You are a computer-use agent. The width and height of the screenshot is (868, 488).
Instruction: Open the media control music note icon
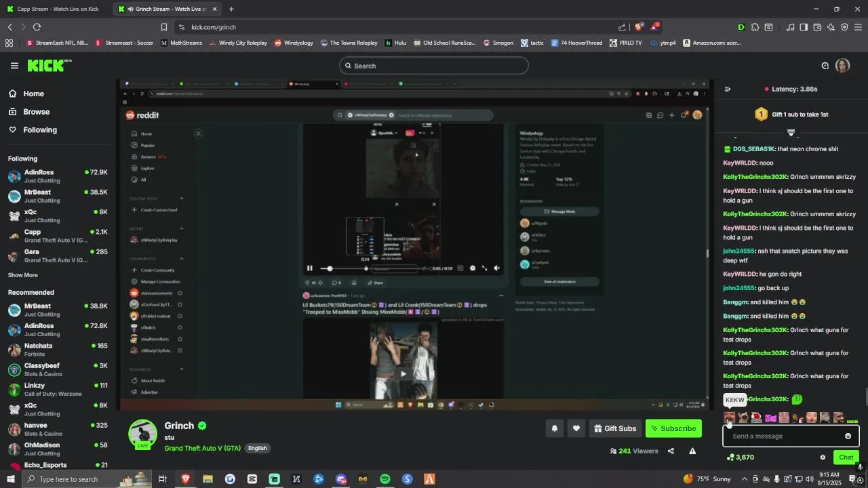[x=790, y=27]
